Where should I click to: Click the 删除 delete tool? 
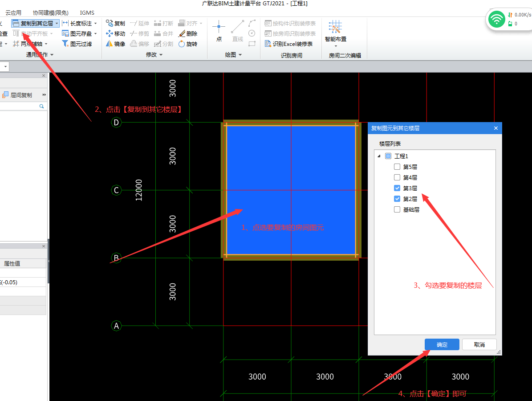click(x=188, y=33)
